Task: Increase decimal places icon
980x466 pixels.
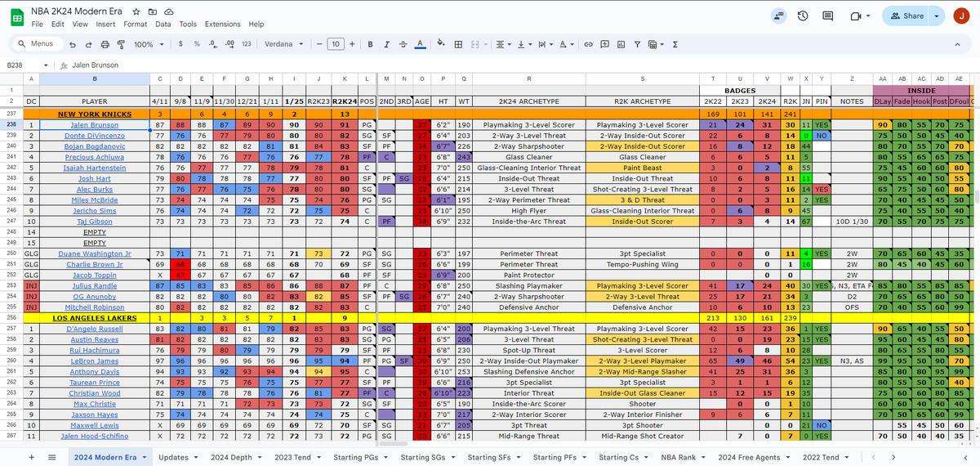Action: coord(229,44)
